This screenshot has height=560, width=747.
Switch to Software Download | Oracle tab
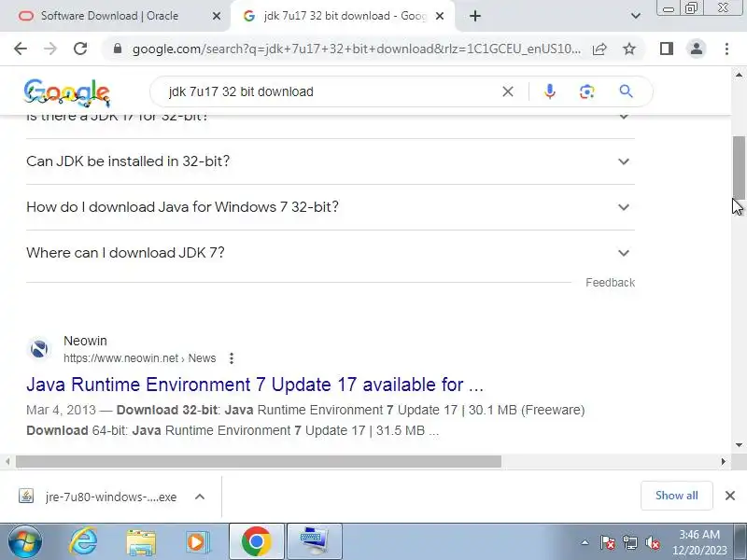pyautogui.click(x=109, y=16)
